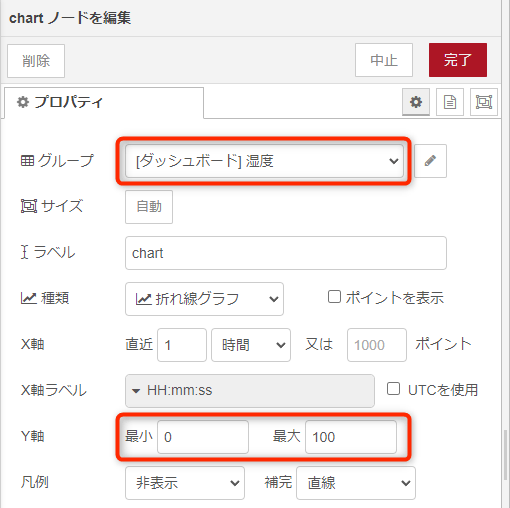Open 凡例 非表示 dropdown
Screen dimensions: 510x508
tap(185, 483)
